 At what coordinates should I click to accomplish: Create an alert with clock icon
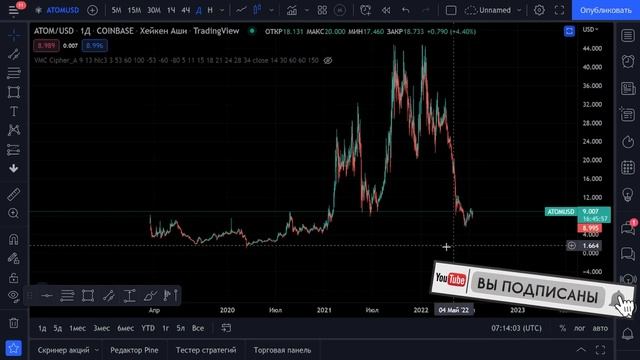click(x=365, y=10)
